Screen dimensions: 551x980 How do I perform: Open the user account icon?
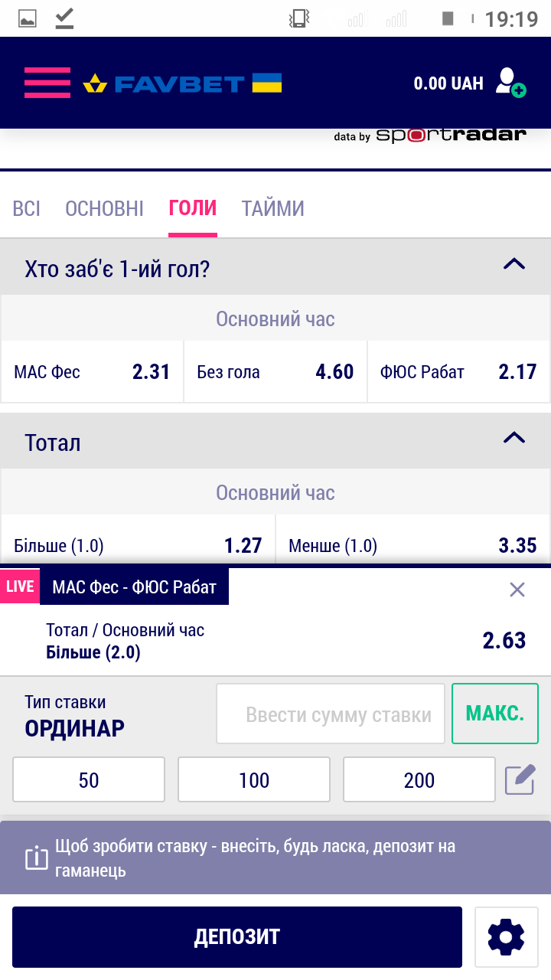pyautogui.click(x=510, y=83)
